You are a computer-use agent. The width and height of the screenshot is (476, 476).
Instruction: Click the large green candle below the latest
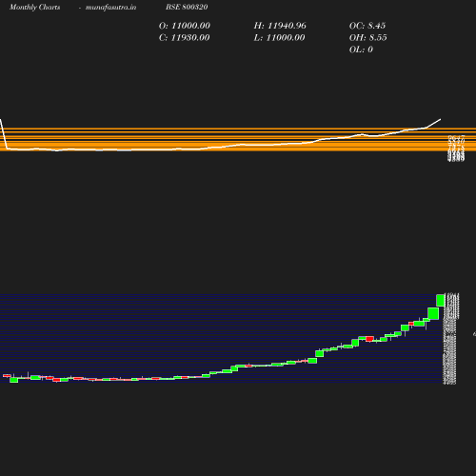coord(433,313)
